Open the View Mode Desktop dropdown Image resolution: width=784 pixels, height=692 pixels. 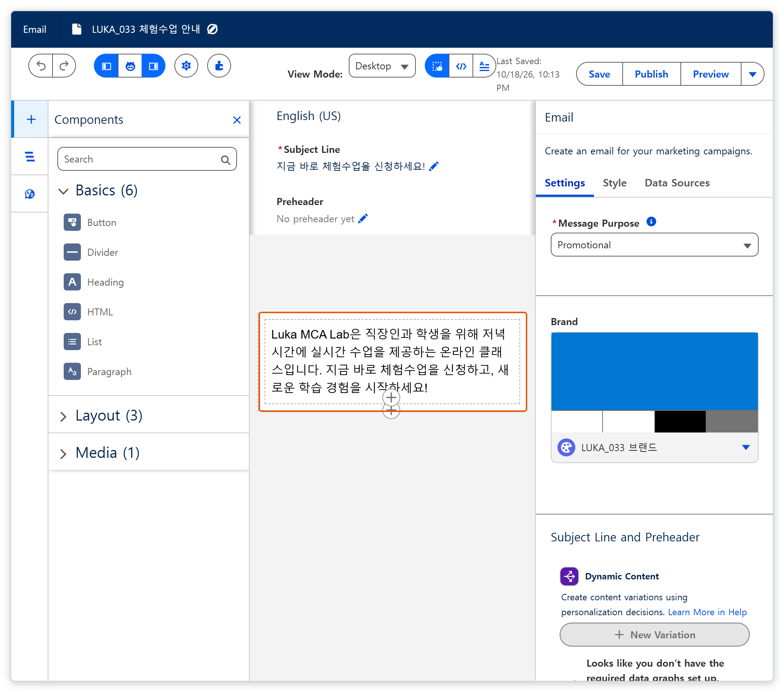[x=382, y=66]
